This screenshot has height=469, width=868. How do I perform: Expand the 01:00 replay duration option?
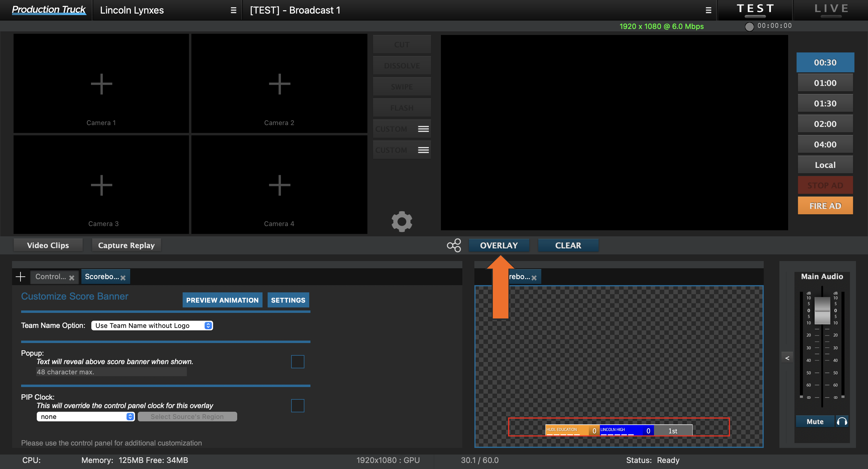[x=825, y=83]
